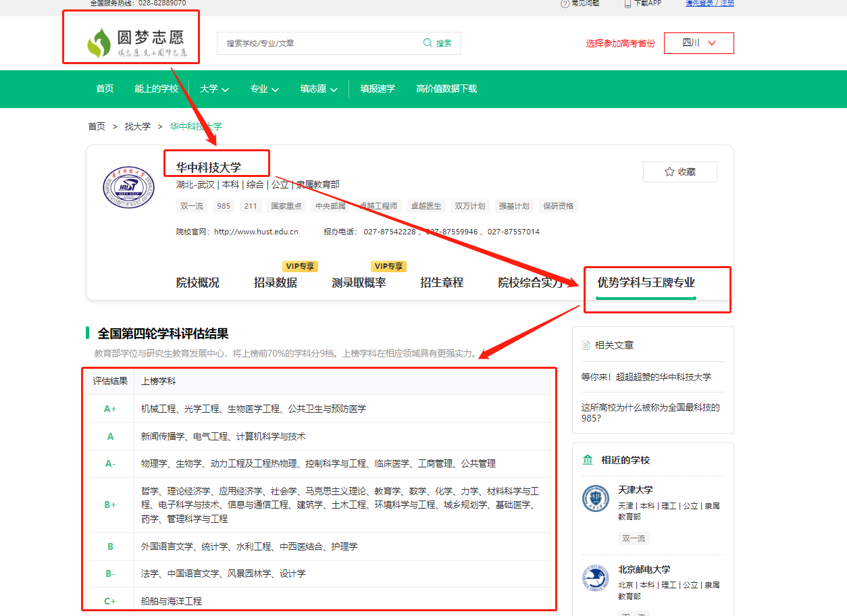Open the www.hust.edu.cn official website link
The image size is (847, 616).
[x=256, y=232]
